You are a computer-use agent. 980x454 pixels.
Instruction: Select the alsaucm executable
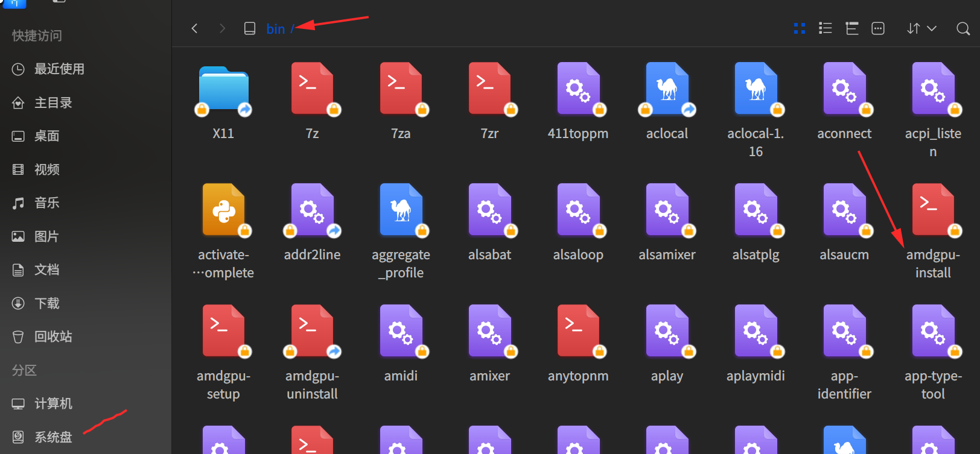click(x=844, y=210)
